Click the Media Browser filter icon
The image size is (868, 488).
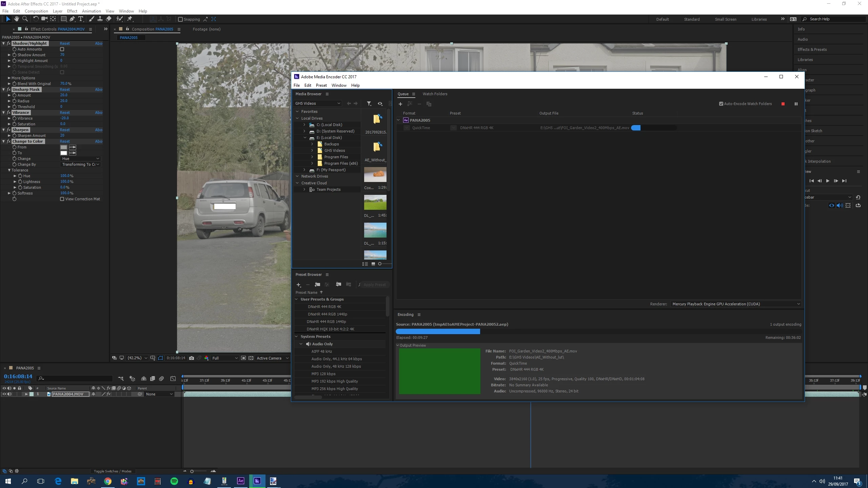pyautogui.click(x=369, y=104)
